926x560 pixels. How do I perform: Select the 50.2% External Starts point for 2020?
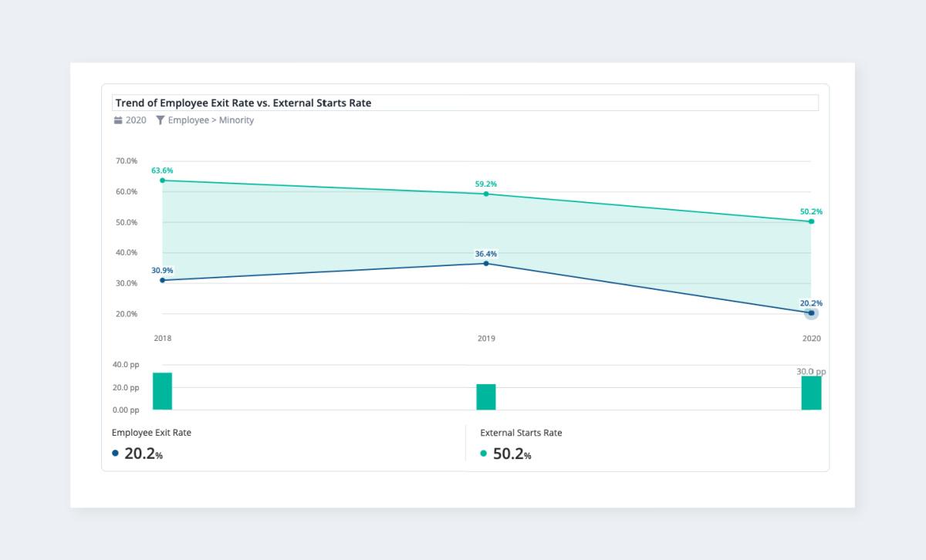[x=811, y=221]
